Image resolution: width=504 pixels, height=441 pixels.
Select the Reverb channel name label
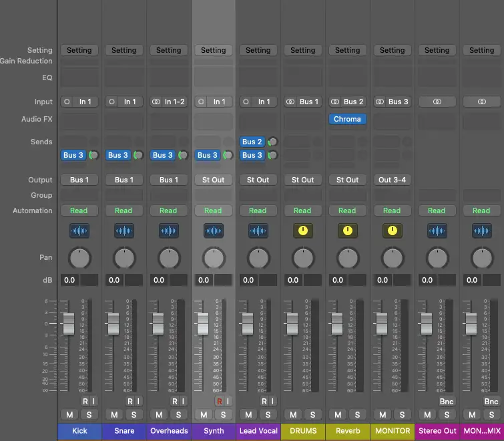tap(347, 431)
